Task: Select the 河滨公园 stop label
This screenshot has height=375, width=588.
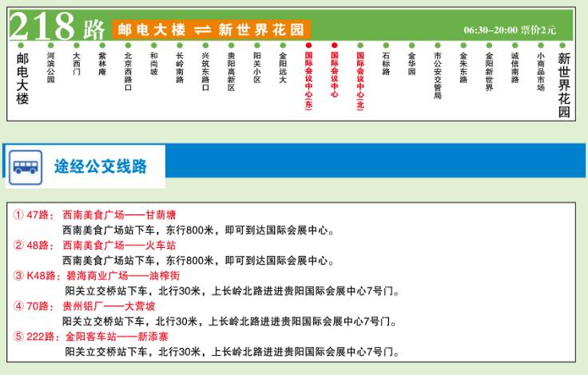Action: coord(50,68)
